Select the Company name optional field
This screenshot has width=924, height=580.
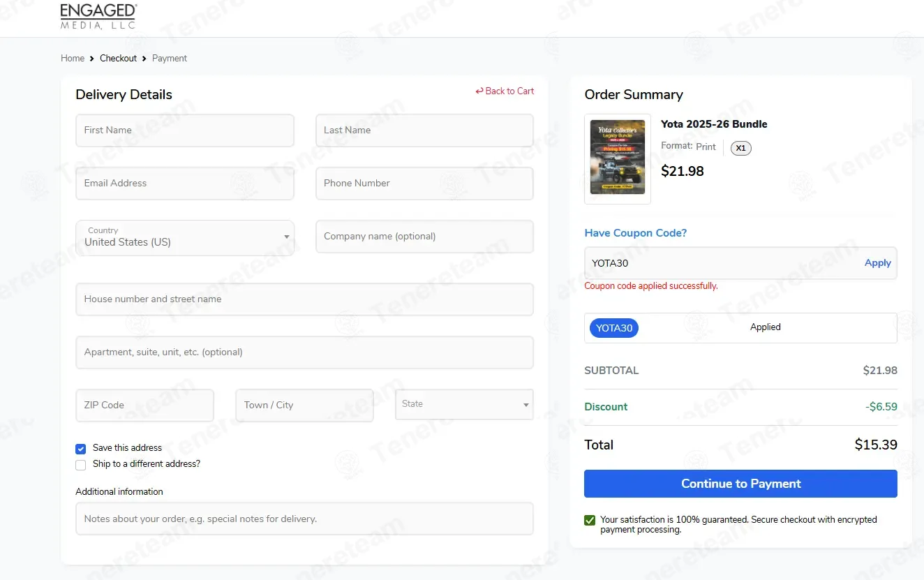tap(424, 237)
